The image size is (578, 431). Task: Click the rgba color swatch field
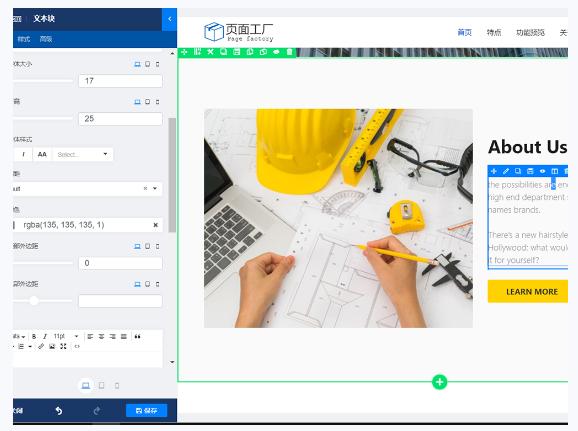pos(87,225)
